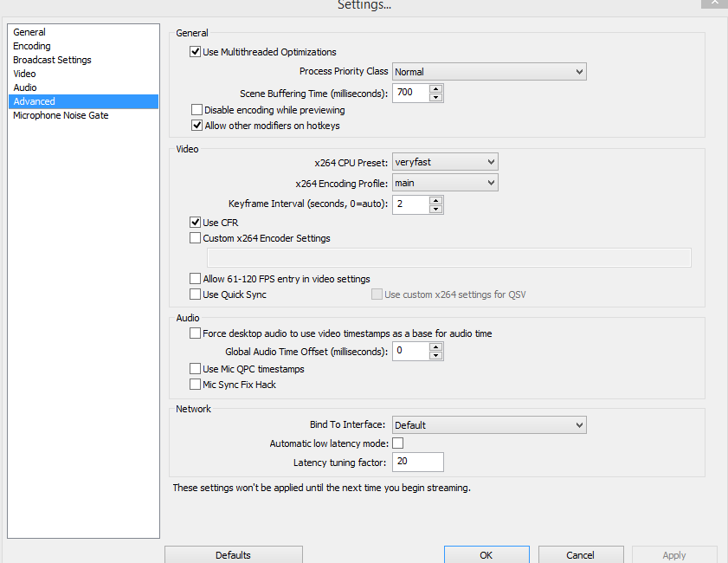Click the Cancel button
728x563 pixels.
[x=581, y=554]
